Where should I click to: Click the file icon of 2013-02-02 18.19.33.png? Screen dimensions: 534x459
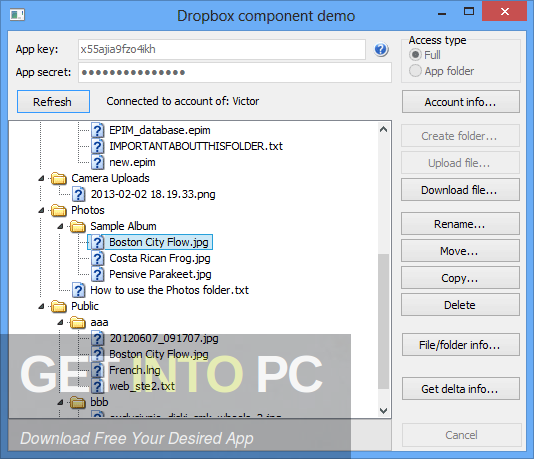pos(79,194)
